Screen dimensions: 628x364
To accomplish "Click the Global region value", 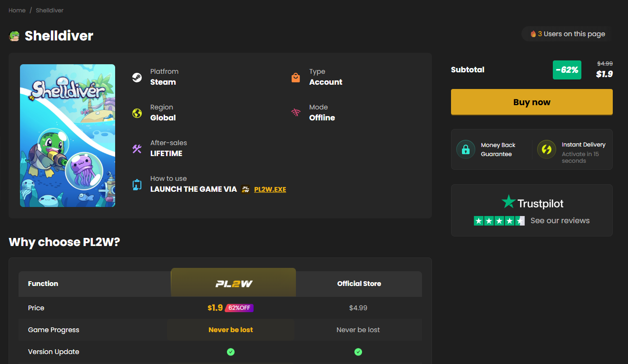I will [x=163, y=118].
